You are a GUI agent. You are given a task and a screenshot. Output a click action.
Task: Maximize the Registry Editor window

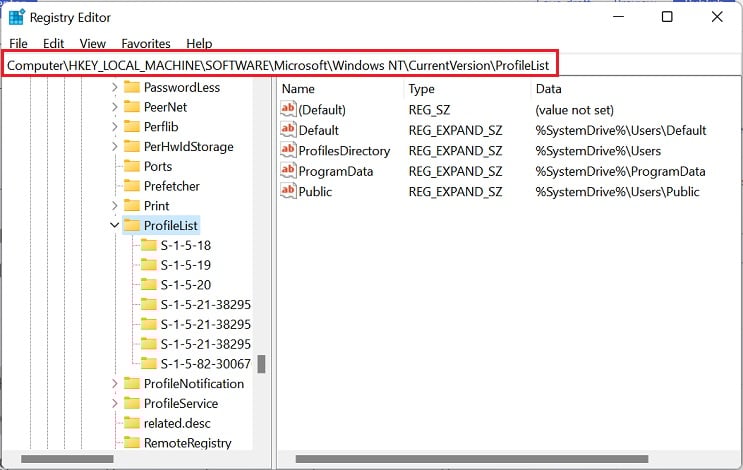(x=667, y=17)
